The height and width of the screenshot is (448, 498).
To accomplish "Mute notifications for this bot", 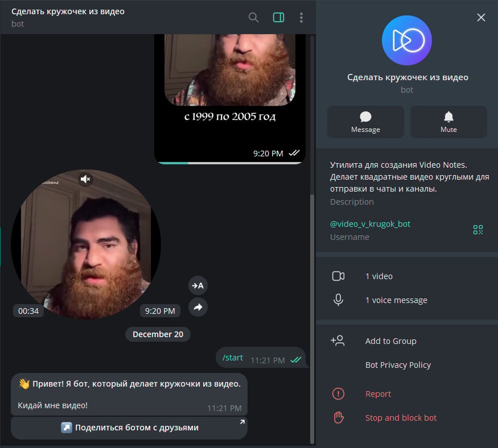I will 448,122.
